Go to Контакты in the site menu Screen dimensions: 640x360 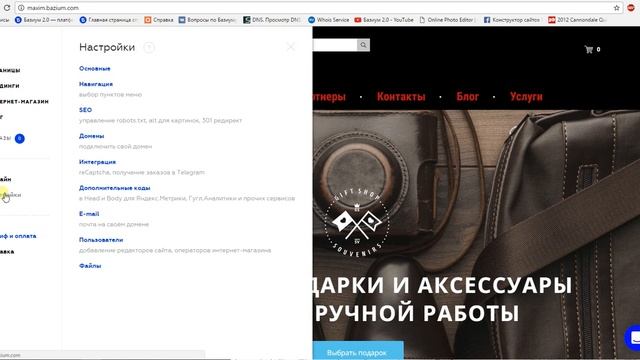[401, 97]
